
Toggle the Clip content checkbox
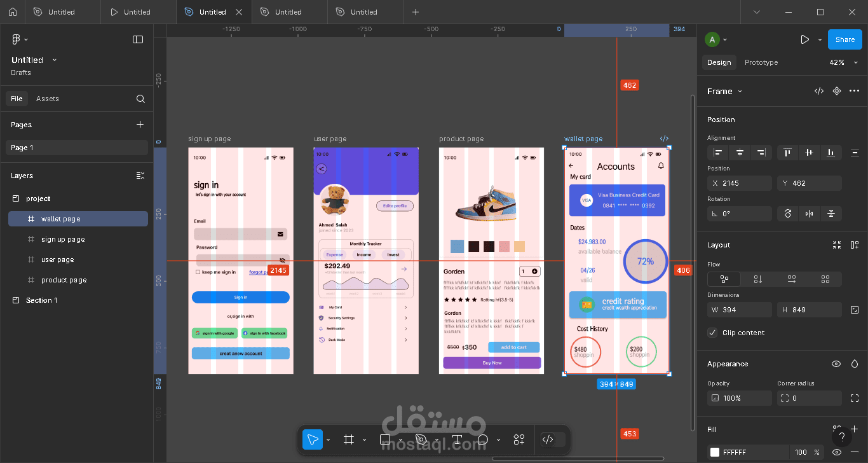click(712, 333)
